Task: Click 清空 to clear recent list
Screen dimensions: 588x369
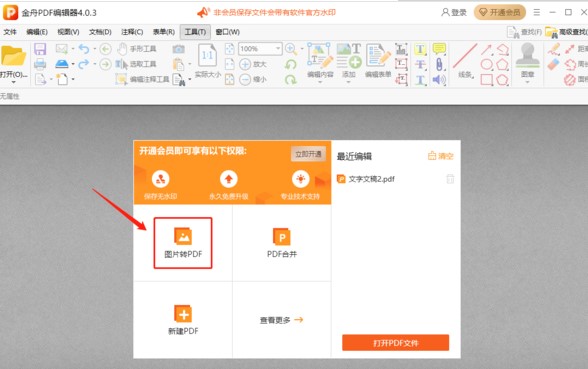Action: pyautogui.click(x=441, y=156)
